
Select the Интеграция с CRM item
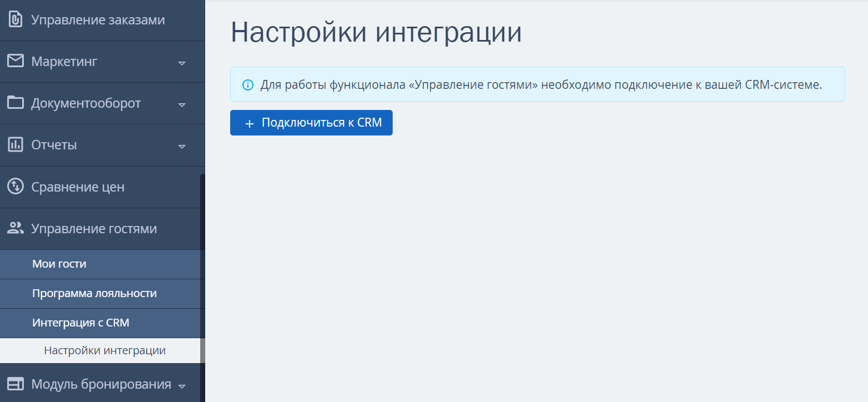100,323
